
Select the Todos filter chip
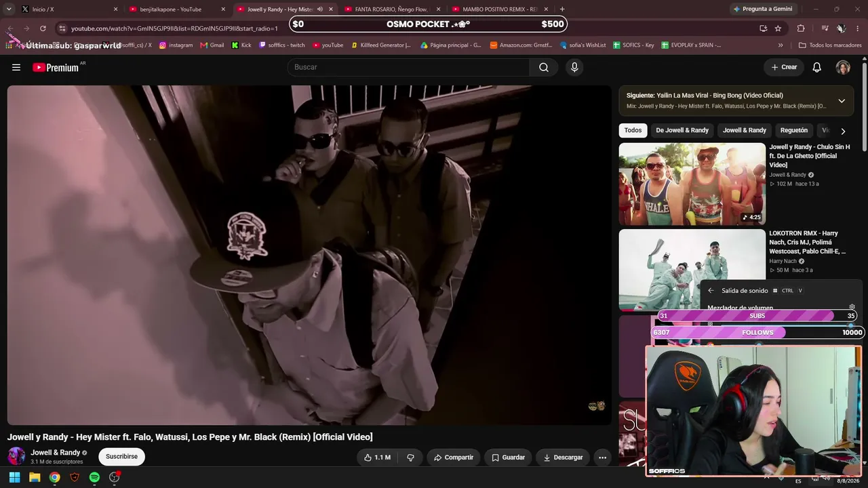coord(633,130)
